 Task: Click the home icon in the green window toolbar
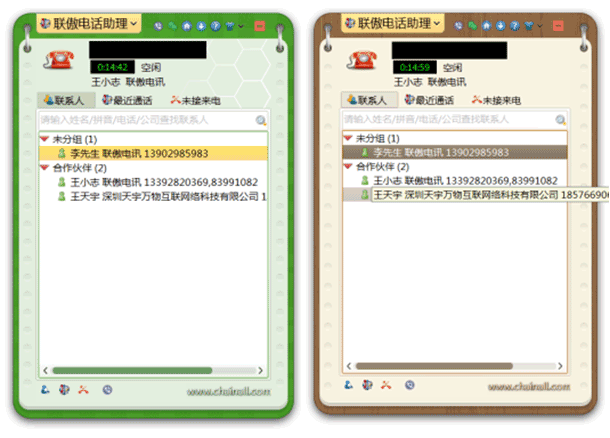tap(188, 24)
